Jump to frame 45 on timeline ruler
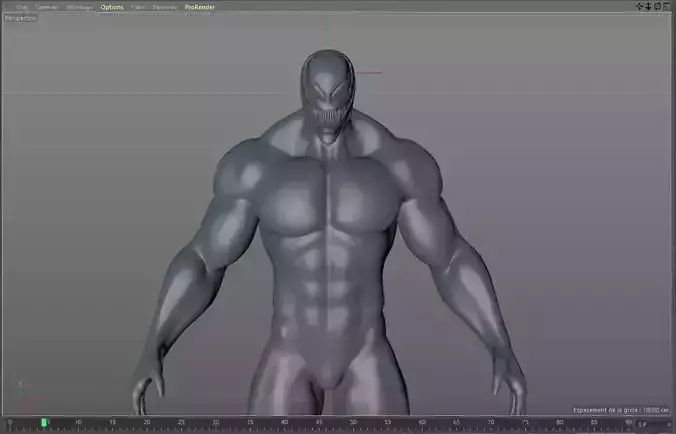The width and height of the screenshot is (676, 434). 319,422
